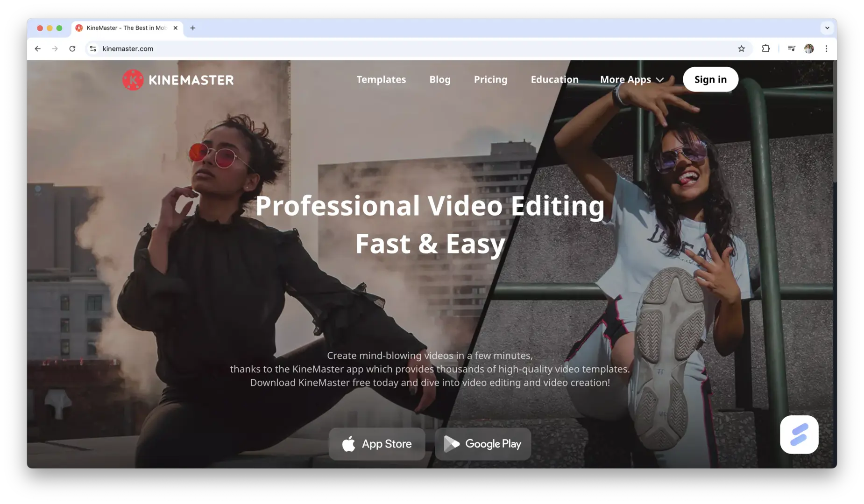This screenshot has height=504, width=864.
Task: Open the Pricing page
Action: [490, 79]
